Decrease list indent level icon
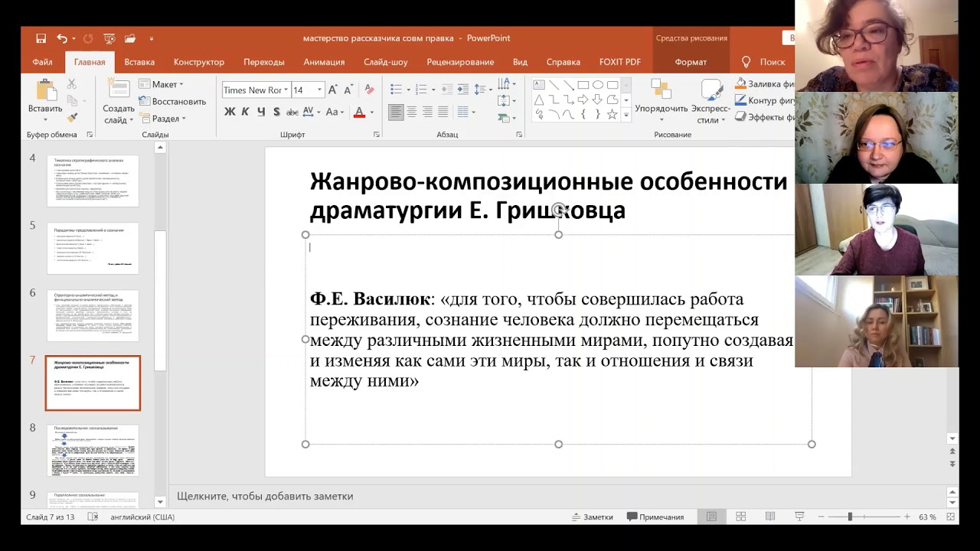The image size is (980, 551). point(447,90)
